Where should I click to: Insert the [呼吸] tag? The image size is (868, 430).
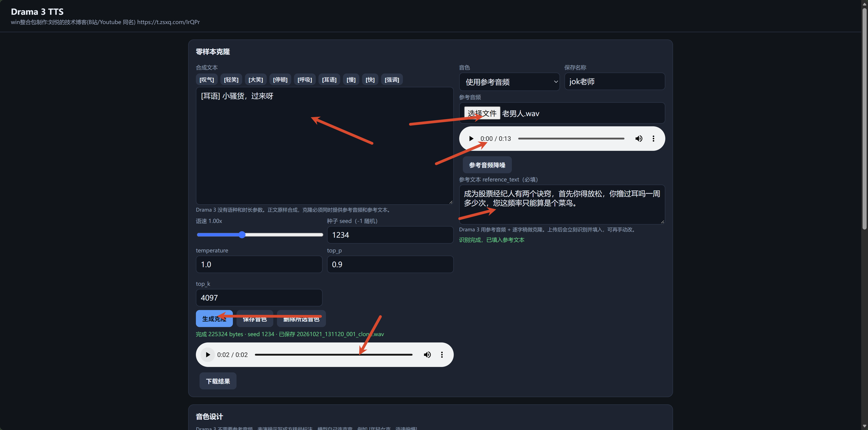(x=305, y=79)
